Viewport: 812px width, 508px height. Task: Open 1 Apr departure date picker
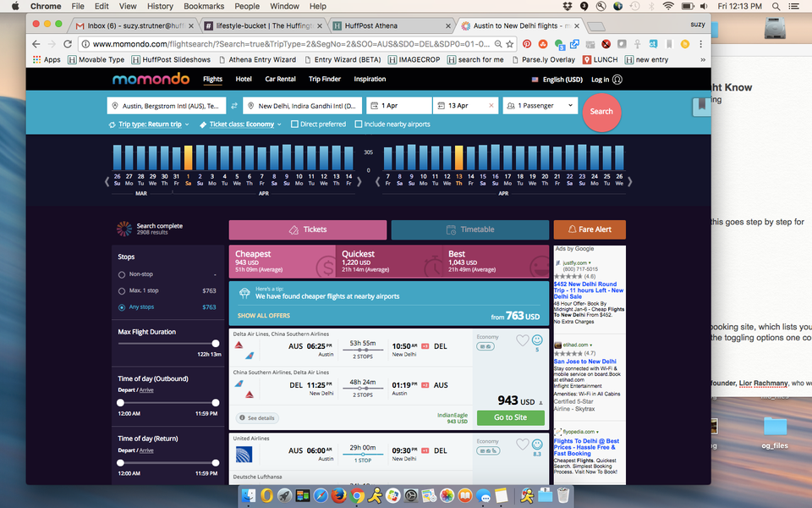coord(398,105)
